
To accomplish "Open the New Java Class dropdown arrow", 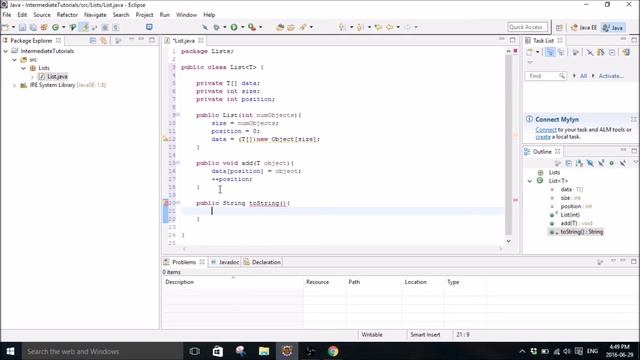I will pos(63,27).
